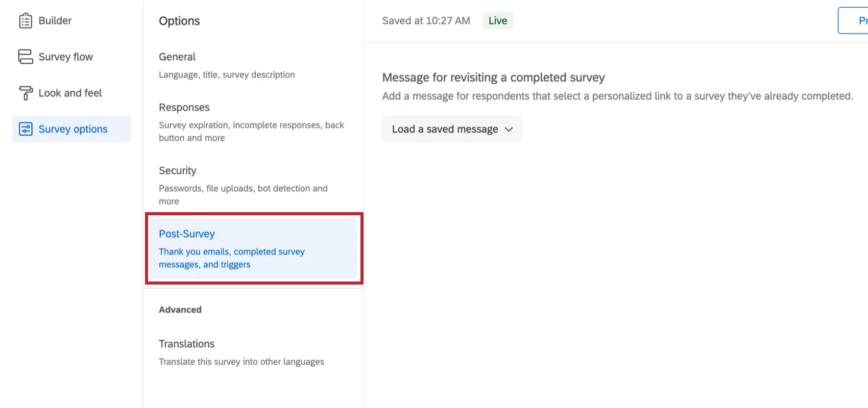
Task: Click the Advanced section header
Action: (180, 310)
